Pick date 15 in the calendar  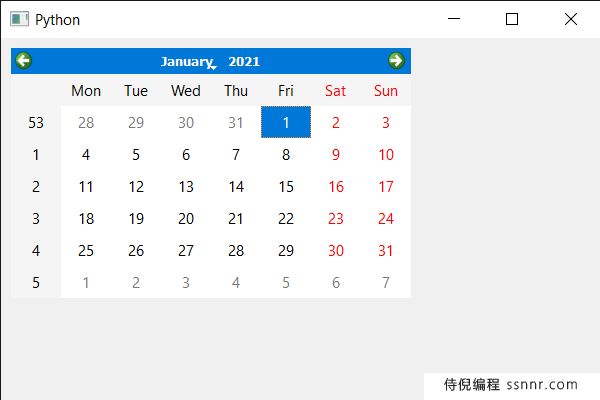click(x=286, y=186)
